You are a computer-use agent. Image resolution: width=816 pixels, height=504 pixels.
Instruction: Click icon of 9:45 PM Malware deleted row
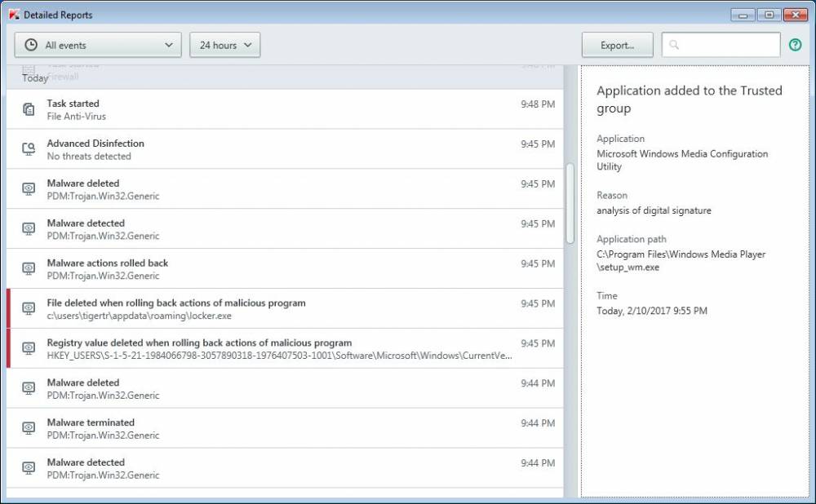(x=29, y=189)
